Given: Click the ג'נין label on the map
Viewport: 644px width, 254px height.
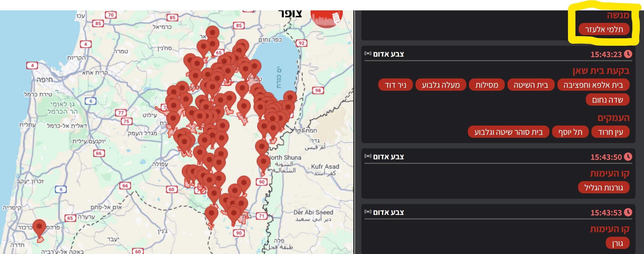Looking at the screenshot, I should 162,231.
